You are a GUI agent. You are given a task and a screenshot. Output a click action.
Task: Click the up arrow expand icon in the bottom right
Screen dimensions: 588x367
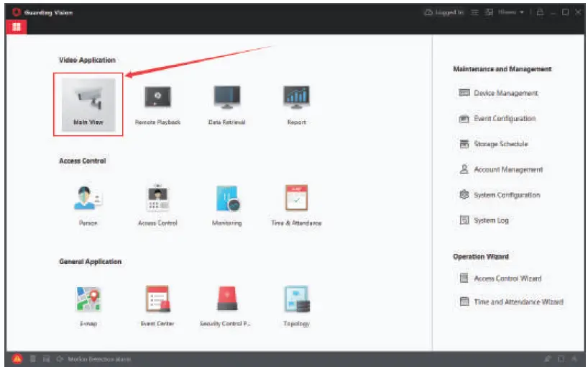[x=574, y=359]
